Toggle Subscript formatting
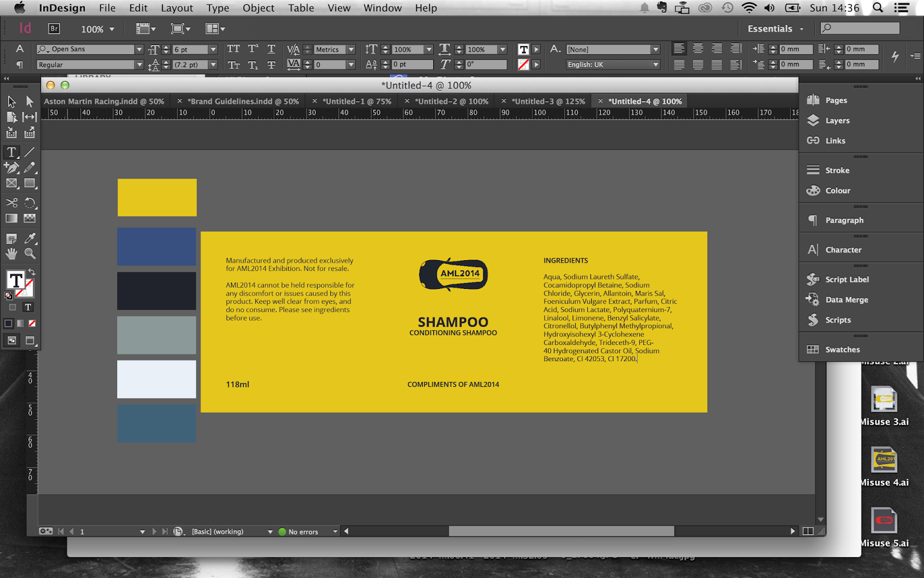Image resolution: width=924 pixels, height=578 pixels. pyautogui.click(x=253, y=65)
